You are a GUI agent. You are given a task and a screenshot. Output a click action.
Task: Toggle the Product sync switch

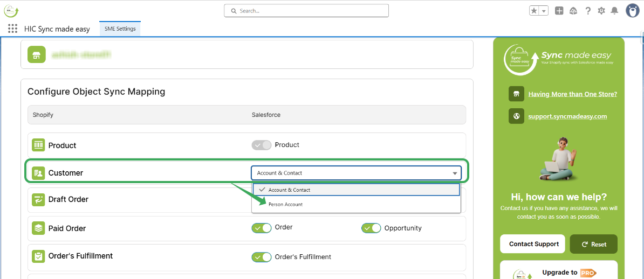[x=262, y=145]
